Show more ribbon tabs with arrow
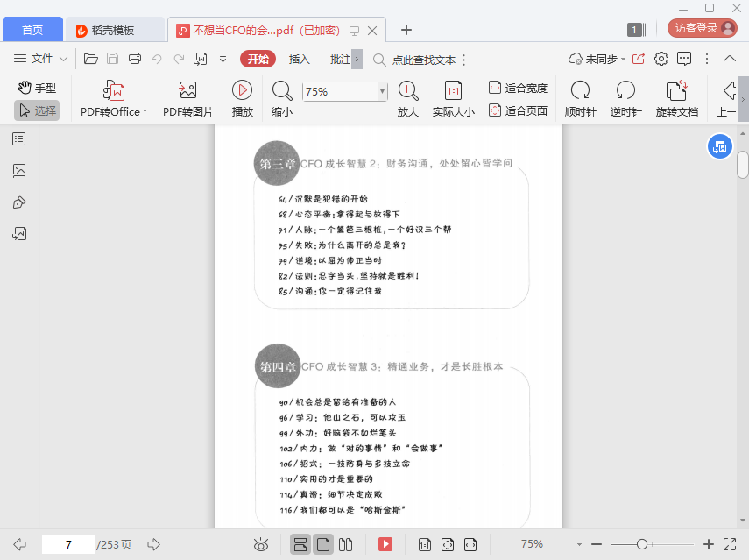 pos(357,60)
